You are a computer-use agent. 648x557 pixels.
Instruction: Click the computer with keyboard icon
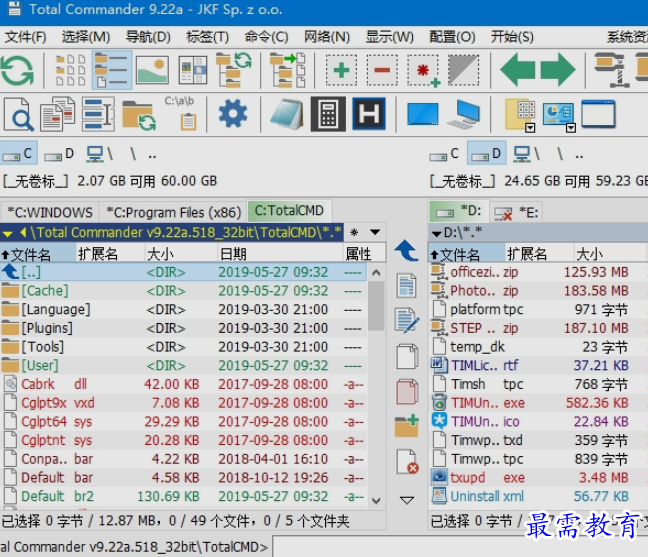pos(464,114)
